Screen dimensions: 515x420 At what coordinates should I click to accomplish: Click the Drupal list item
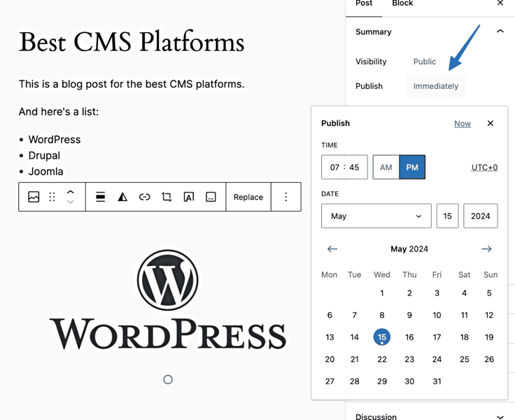[x=44, y=155]
